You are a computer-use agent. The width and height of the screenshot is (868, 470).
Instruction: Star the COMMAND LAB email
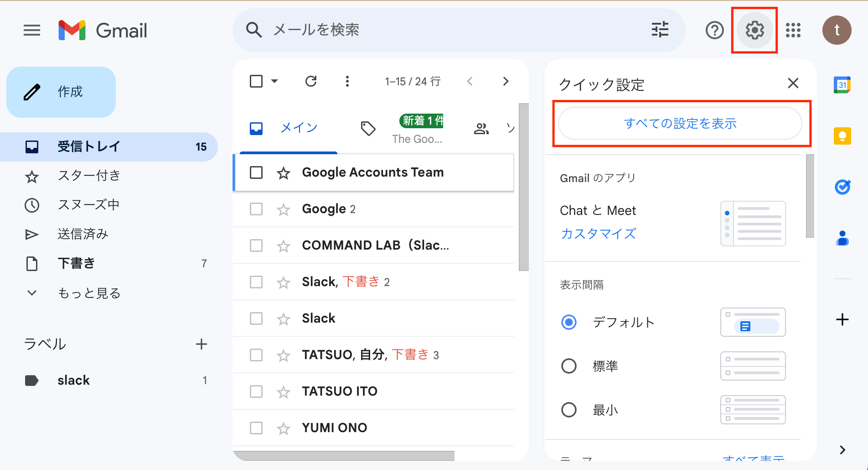[x=284, y=246]
